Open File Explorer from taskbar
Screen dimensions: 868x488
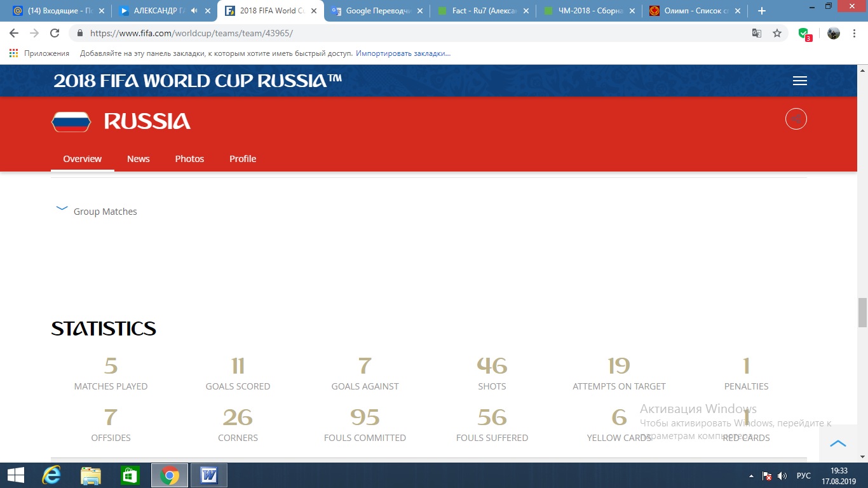point(91,475)
